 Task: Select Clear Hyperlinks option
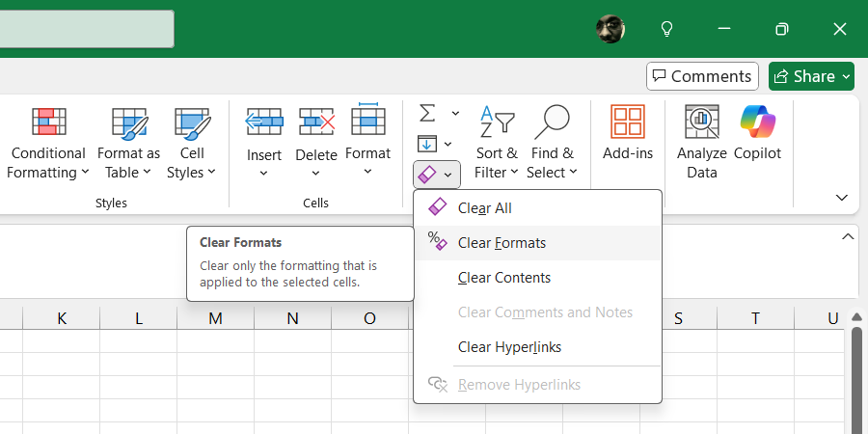[x=509, y=347]
